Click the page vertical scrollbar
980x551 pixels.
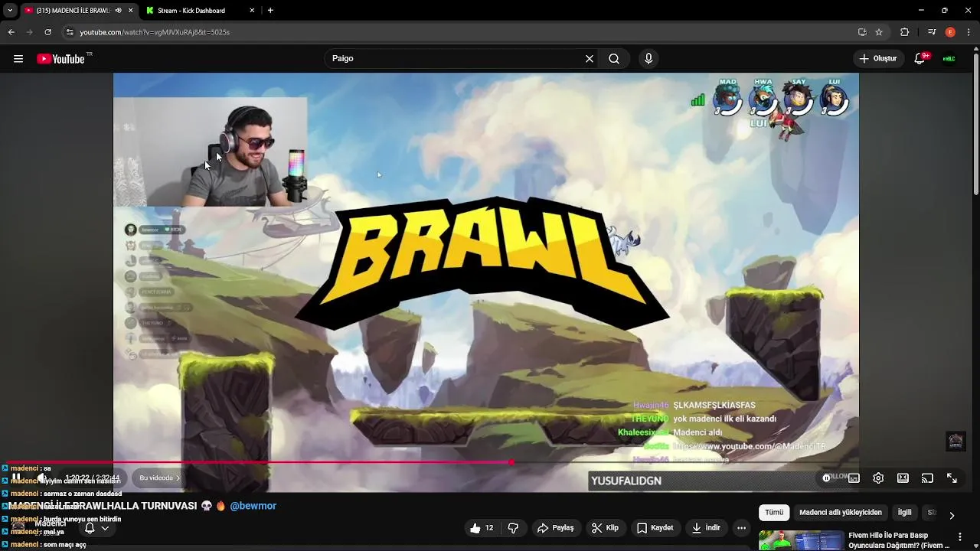pyautogui.click(x=975, y=125)
